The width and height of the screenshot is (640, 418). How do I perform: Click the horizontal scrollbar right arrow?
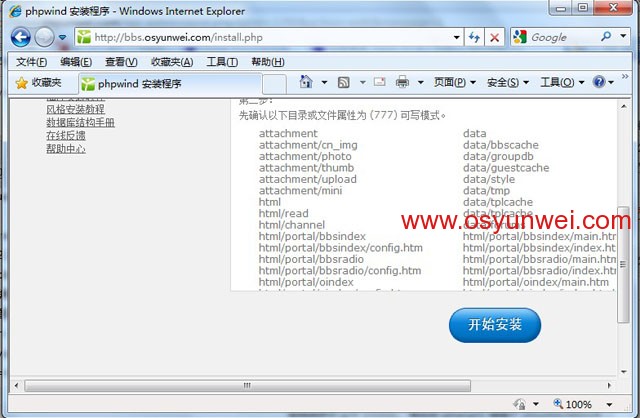pos(609,385)
